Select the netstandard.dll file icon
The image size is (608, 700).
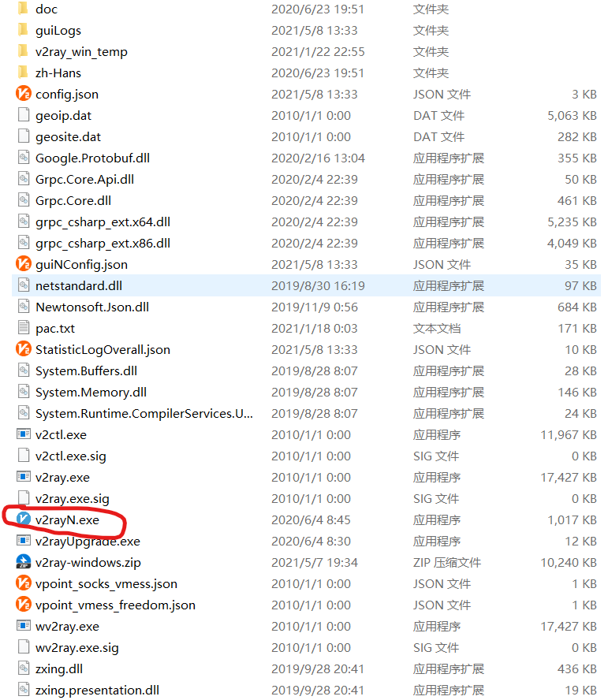(x=23, y=285)
